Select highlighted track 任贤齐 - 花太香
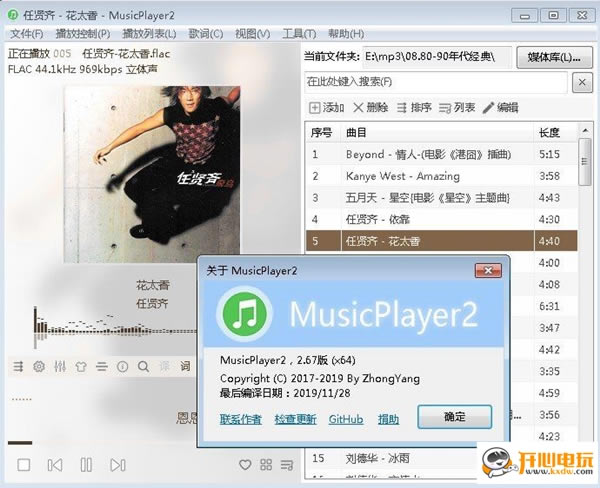This screenshot has height=488, width=600. point(442,241)
